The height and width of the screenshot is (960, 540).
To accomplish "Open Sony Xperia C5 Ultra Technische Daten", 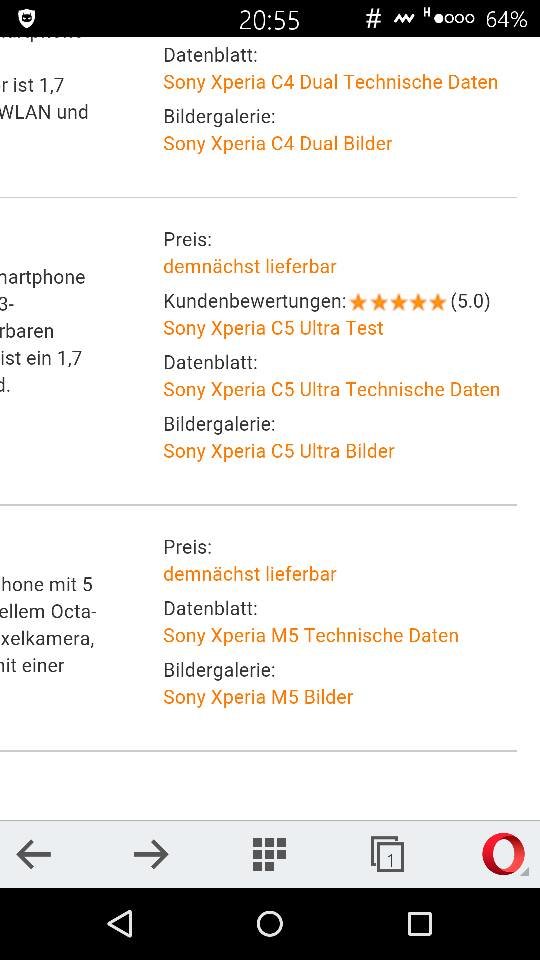I will point(331,389).
